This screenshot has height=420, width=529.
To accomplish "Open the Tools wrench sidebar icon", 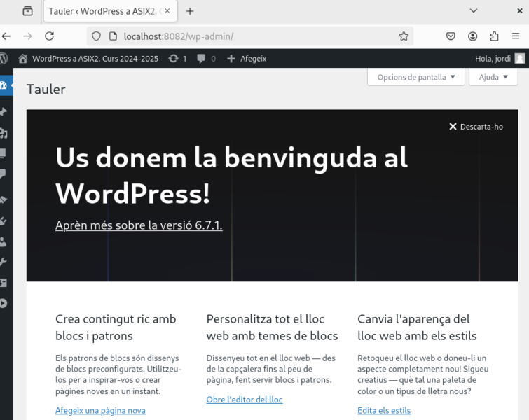I will click(x=3, y=262).
